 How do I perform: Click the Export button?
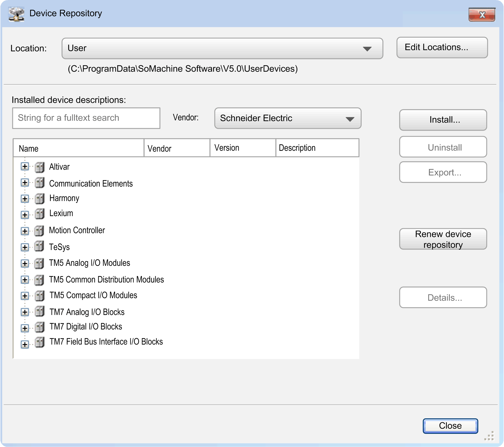click(443, 172)
